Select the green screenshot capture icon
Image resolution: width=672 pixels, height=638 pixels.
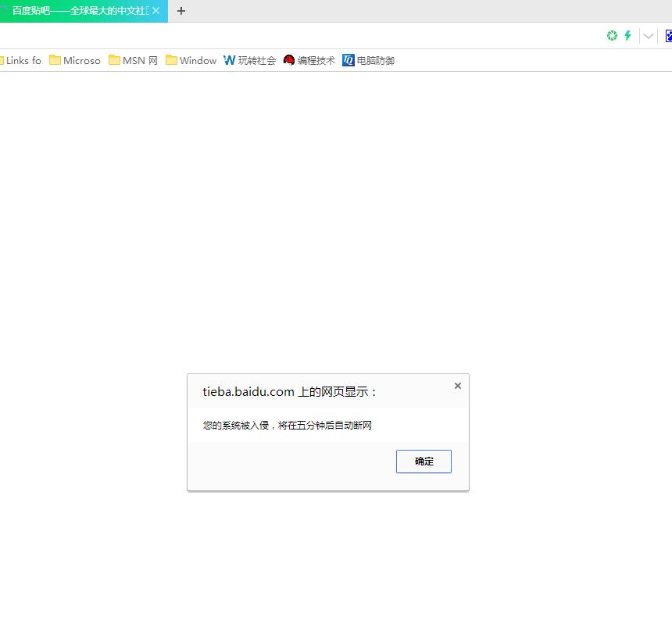[612, 36]
